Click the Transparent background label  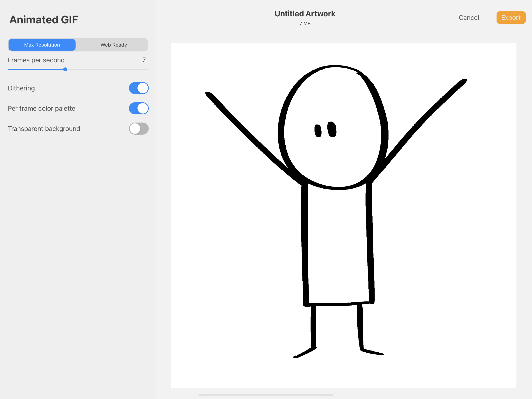point(44,129)
